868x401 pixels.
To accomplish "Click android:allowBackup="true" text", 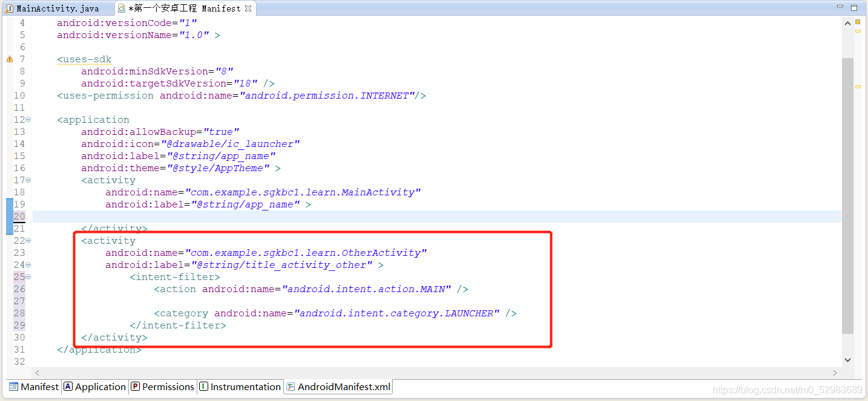I will (x=160, y=132).
